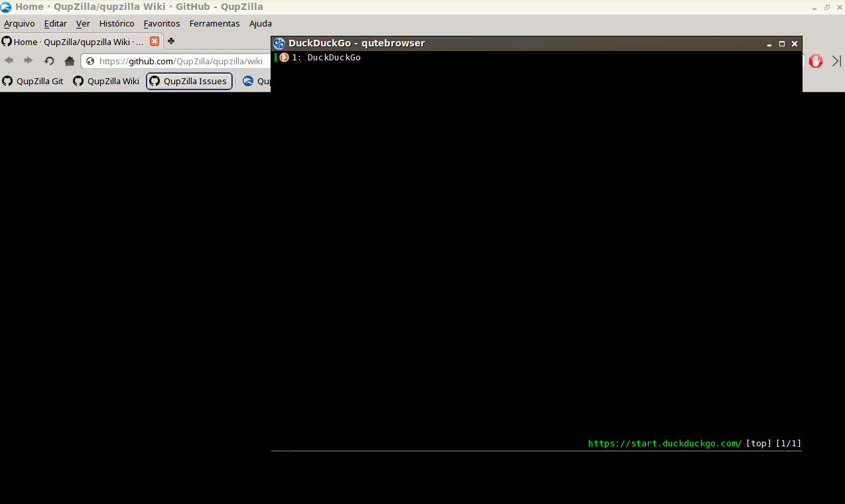Image resolution: width=845 pixels, height=504 pixels.
Task: Open the Ver menu
Action: tap(83, 23)
